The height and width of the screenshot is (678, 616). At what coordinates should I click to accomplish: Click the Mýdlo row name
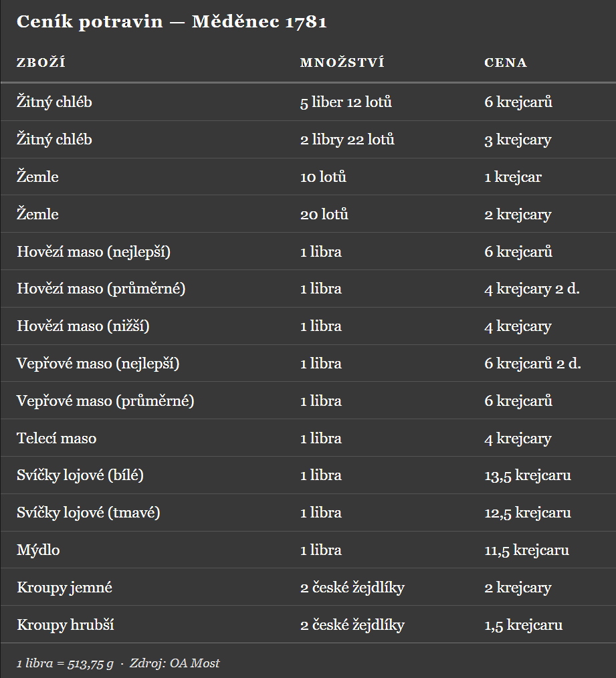pyautogui.click(x=38, y=550)
